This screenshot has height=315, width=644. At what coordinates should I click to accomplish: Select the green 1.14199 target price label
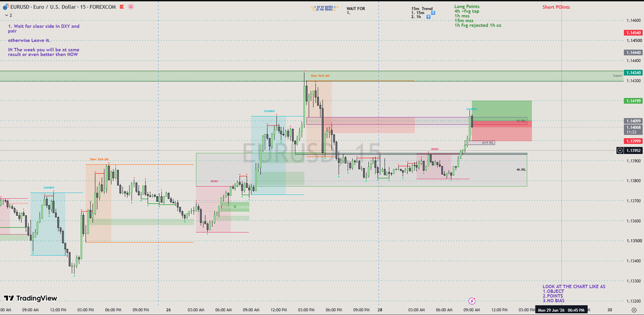point(633,100)
